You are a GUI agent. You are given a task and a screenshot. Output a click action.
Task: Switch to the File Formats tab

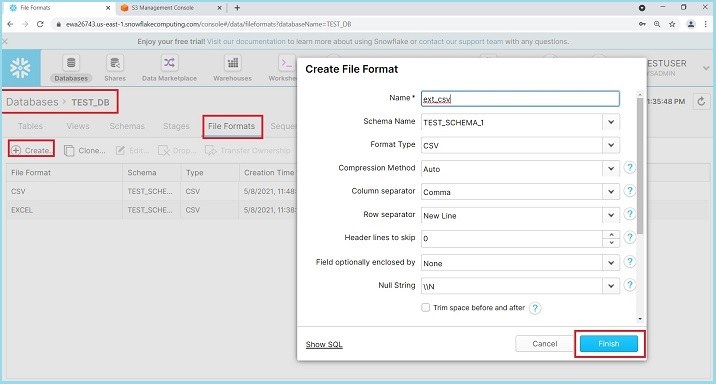coord(232,126)
